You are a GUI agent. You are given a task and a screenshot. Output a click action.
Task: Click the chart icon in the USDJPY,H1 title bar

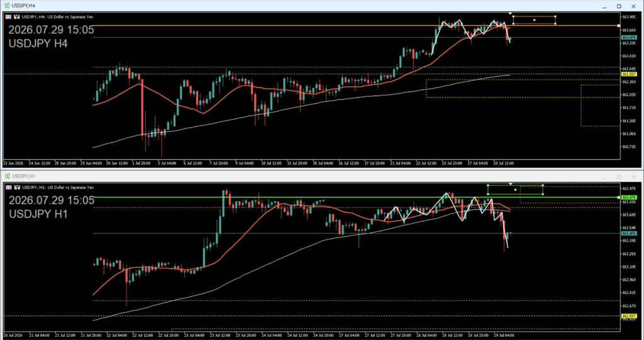click(7, 176)
